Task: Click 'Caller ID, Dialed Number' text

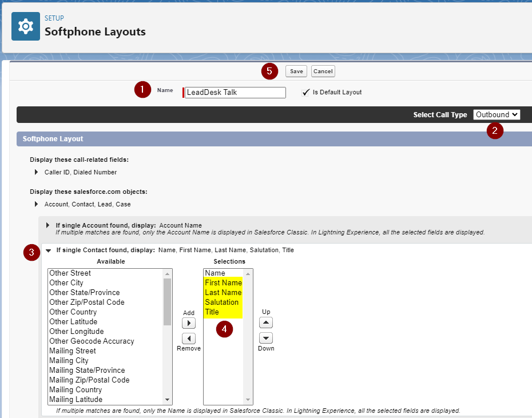Action: point(81,172)
